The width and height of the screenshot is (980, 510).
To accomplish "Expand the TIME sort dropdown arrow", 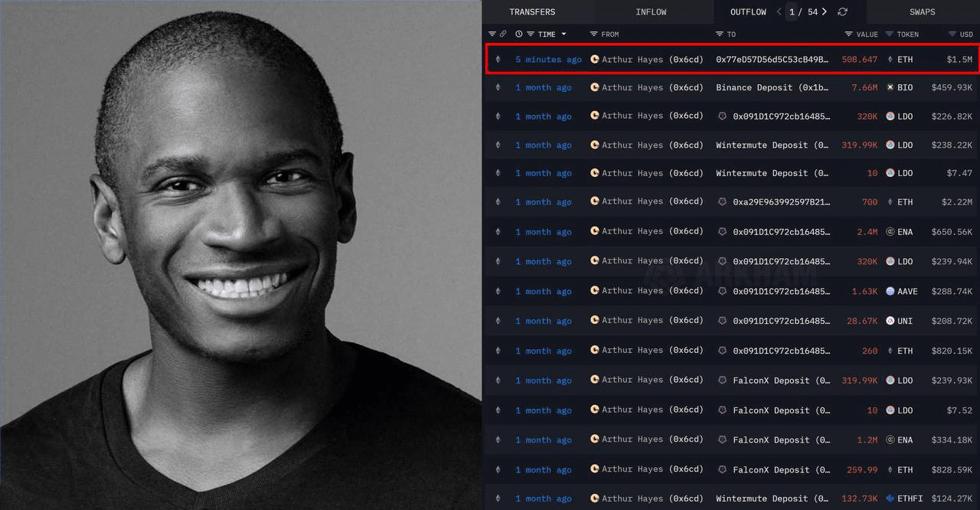I will point(564,34).
